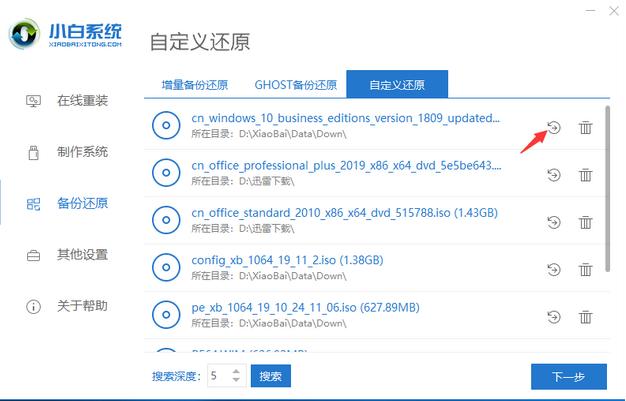Delete the config_xb_1064_19_11_2.iso entry
Screen dimensions: 626x401
[x=585, y=270]
